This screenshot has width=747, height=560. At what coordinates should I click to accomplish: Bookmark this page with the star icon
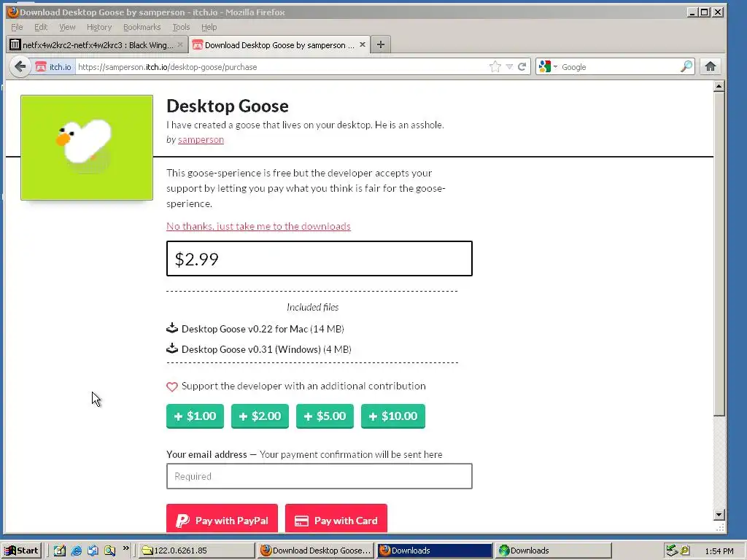pos(495,66)
